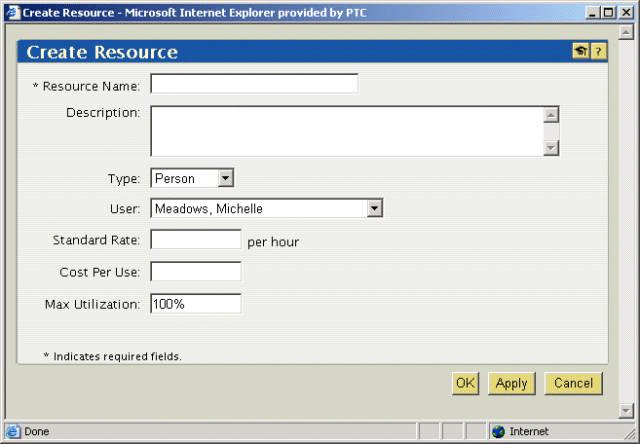Click the 'Create Resource' header title
Screen dimensions: 640x444
[102, 52]
